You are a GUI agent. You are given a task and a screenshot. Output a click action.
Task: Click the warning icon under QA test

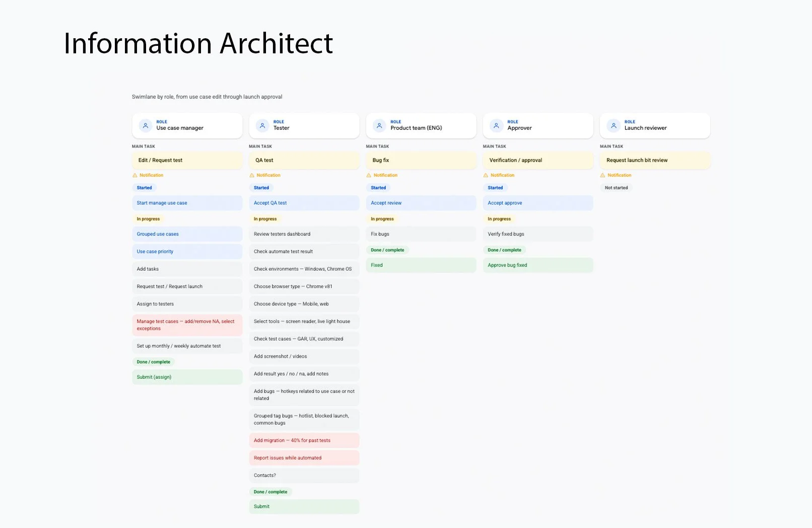pyautogui.click(x=252, y=175)
